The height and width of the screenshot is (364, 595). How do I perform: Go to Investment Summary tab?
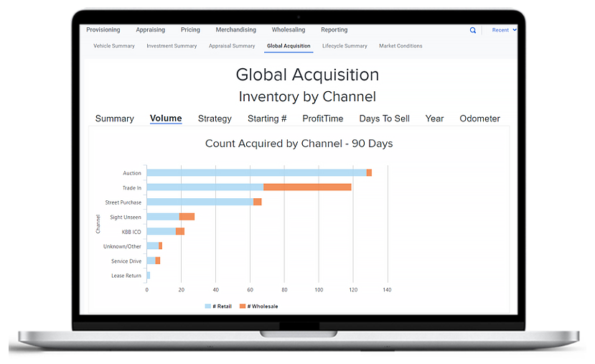click(x=172, y=46)
